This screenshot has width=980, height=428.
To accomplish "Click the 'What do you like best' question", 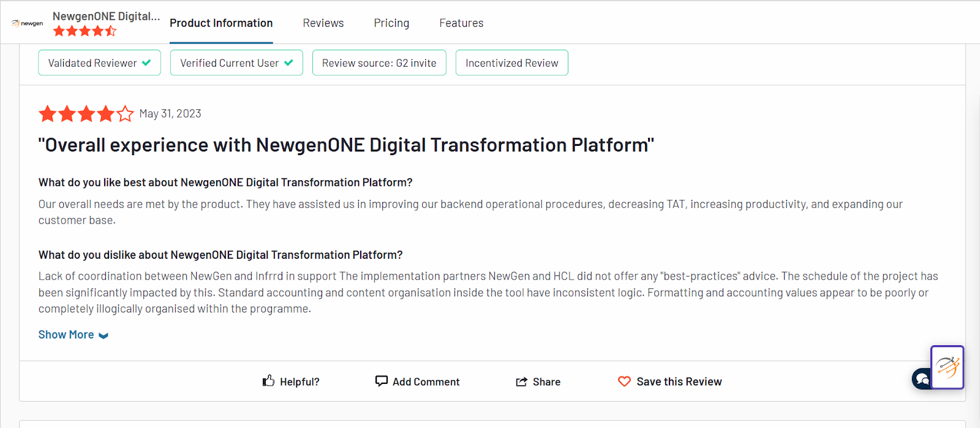I will [x=225, y=182].
